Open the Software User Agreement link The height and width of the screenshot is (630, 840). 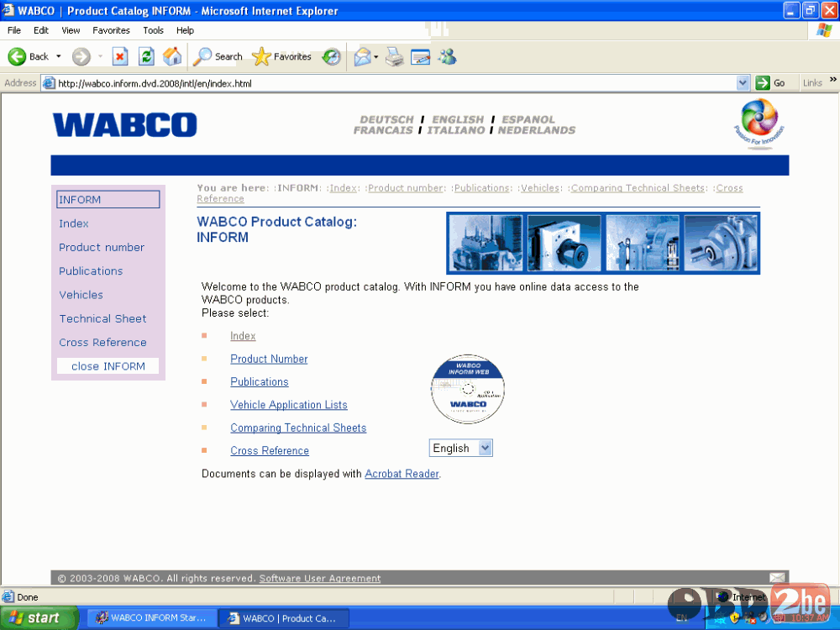tap(320, 579)
